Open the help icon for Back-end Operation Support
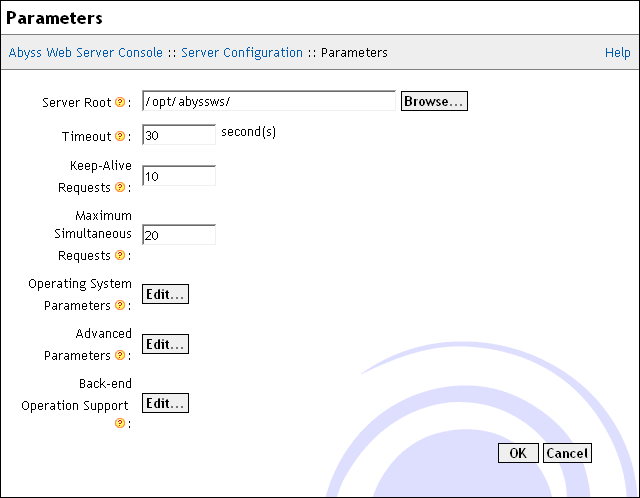640x498 pixels. tap(120, 423)
